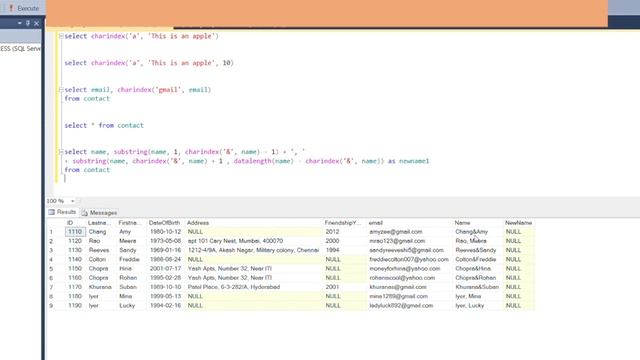This screenshot has width=640, height=360.
Task: Click the DateOfBirth column header
Action: (165, 223)
